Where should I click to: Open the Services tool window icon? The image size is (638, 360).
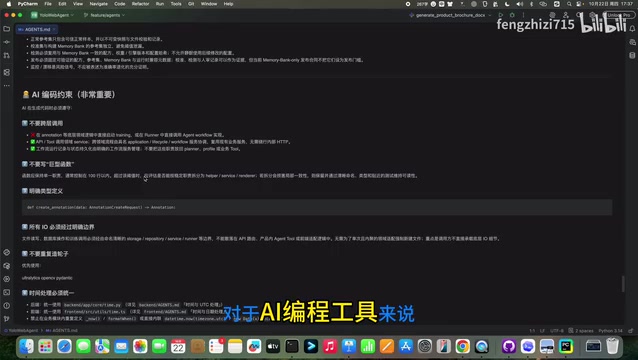pyautogui.click(x=7, y=279)
